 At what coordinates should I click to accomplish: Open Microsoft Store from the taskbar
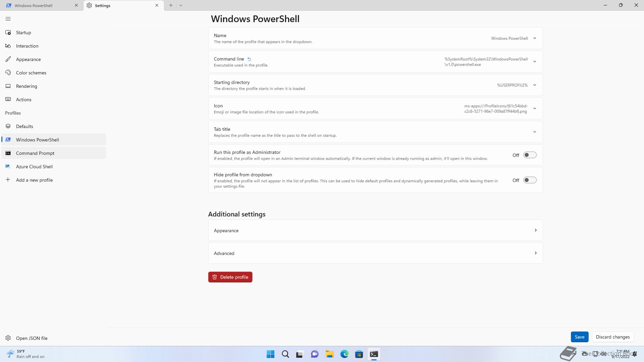[359, 354]
